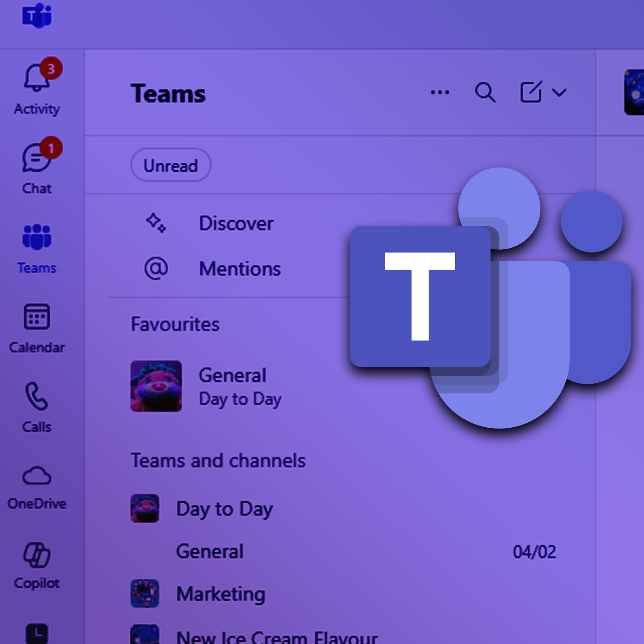Select the Marketing team
Image resolution: width=644 pixels, height=644 pixels.
click(x=221, y=594)
